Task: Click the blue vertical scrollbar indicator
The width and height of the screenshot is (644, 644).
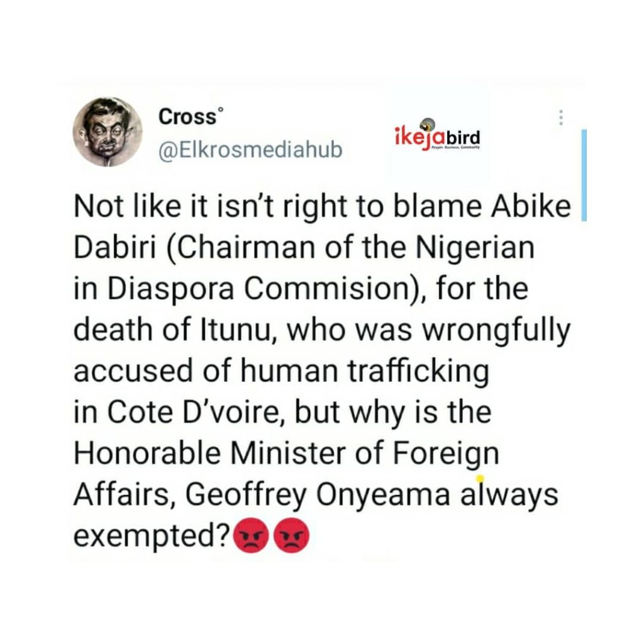Action: click(x=584, y=175)
